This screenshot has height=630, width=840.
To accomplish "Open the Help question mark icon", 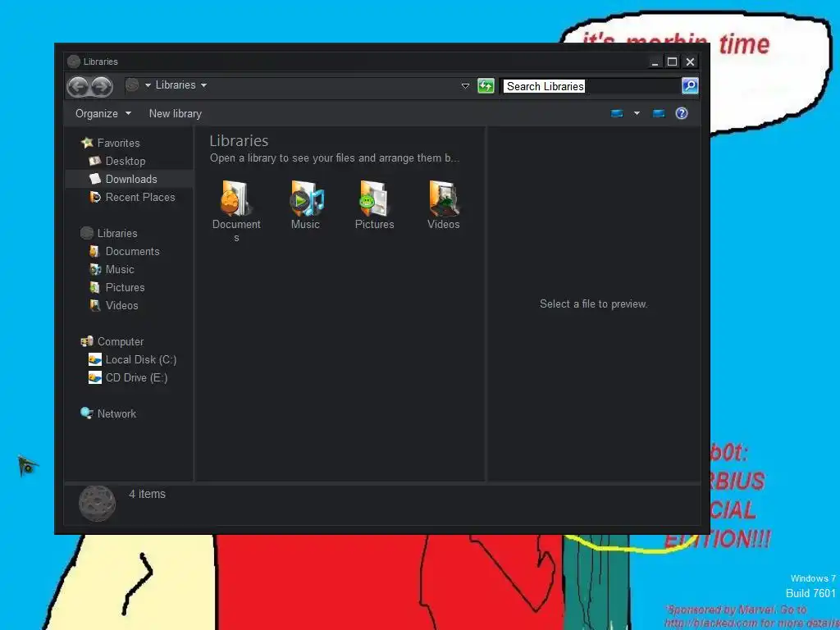I will tap(682, 113).
